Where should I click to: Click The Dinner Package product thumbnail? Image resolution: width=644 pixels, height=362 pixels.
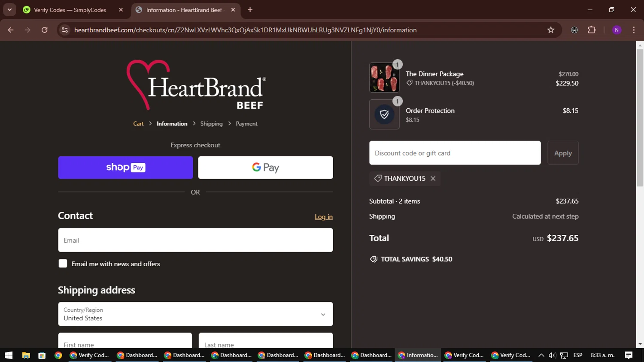pyautogui.click(x=384, y=78)
